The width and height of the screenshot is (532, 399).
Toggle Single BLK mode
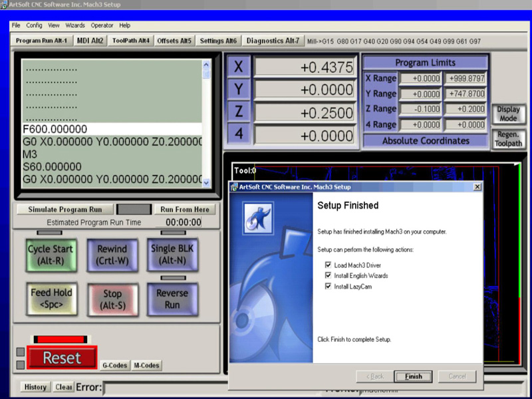click(x=172, y=255)
